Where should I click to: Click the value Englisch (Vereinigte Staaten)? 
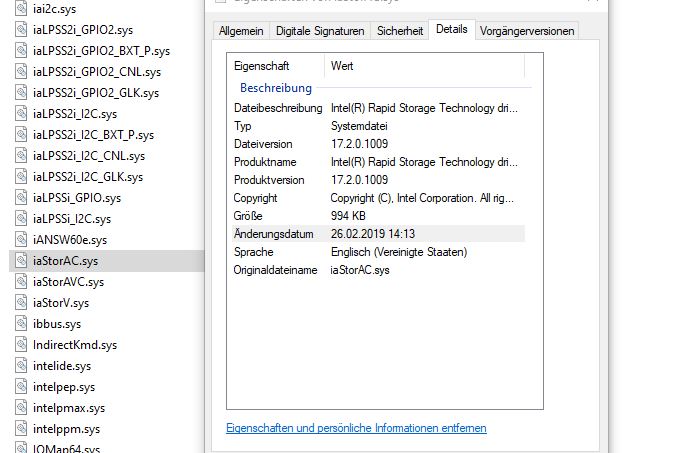pyautogui.click(x=399, y=252)
